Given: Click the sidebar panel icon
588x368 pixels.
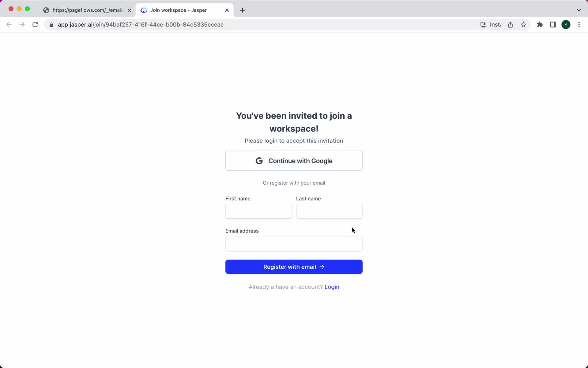Looking at the screenshot, I should point(553,24).
